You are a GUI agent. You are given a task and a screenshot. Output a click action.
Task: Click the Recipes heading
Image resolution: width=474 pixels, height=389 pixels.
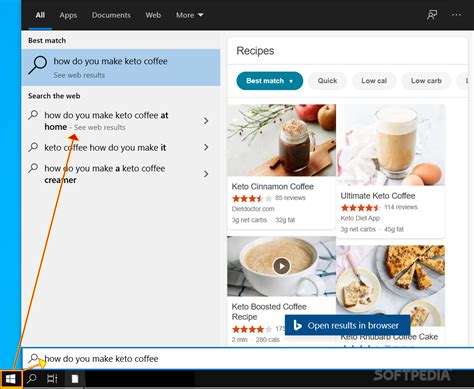click(255, 51)
